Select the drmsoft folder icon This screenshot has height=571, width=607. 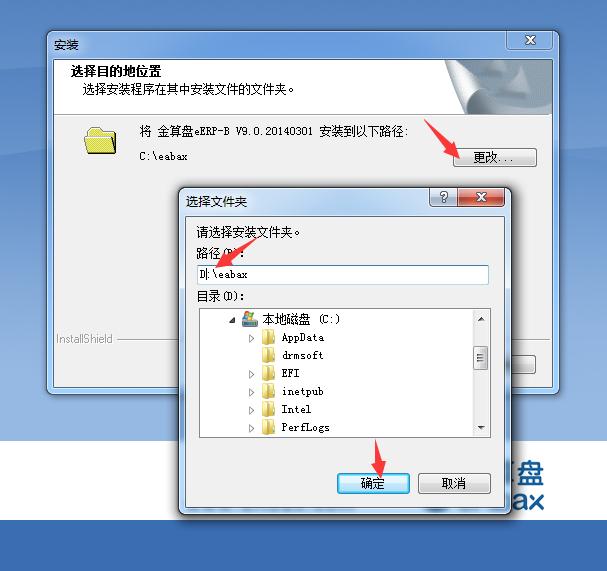[x=268, y=355]
